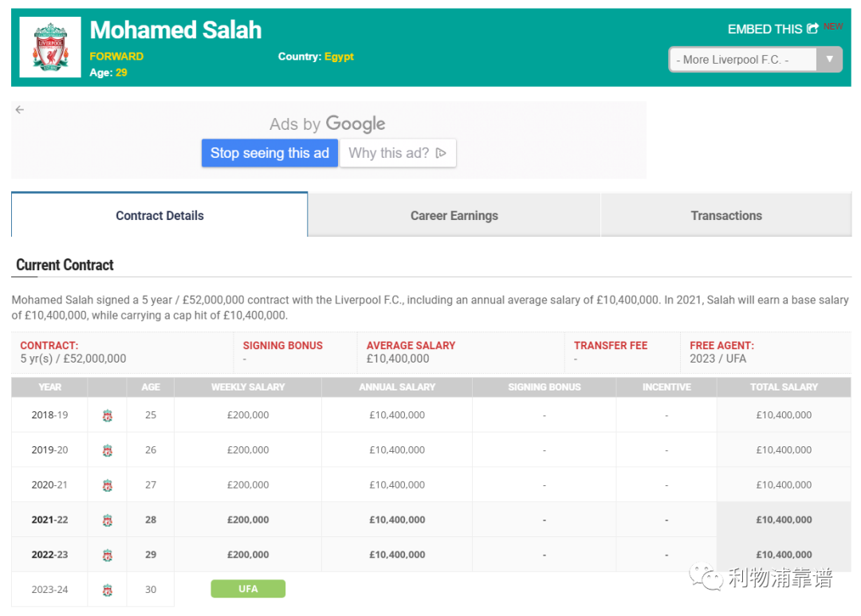This screenshot has width=861, height=616.
Task: Click the Current Contract heading
Action: 65,265
